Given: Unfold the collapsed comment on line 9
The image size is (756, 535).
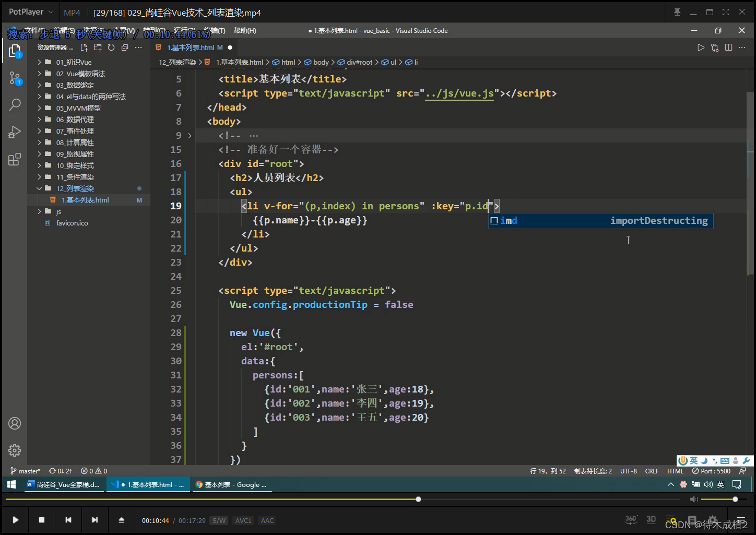Looking at the screenshot, I should pos(190,136).
